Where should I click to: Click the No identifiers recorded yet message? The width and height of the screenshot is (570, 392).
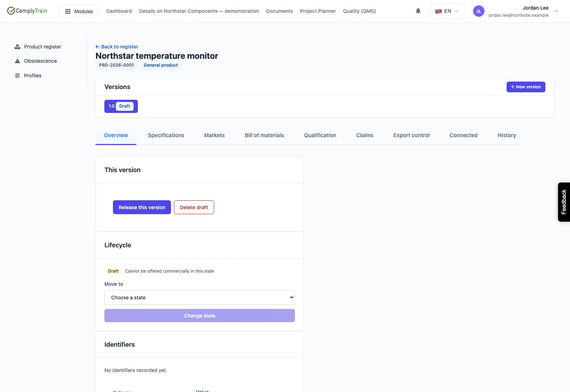(x=136, y=370)
